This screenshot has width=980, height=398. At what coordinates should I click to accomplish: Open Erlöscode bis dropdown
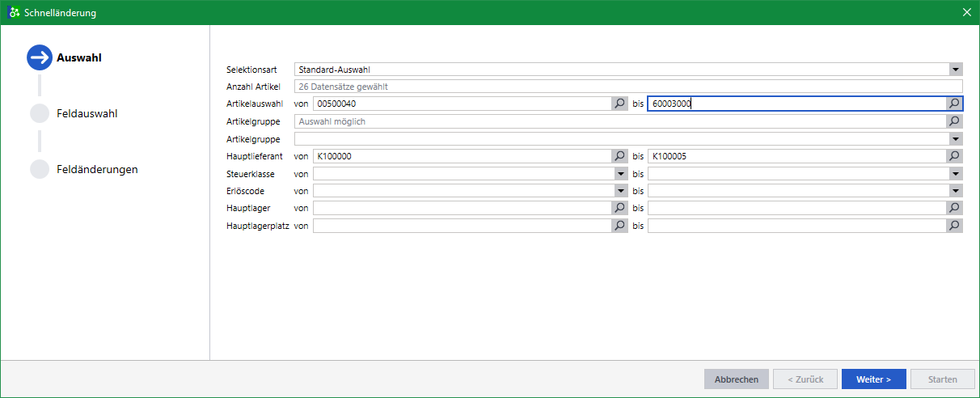pyautogui.click(x=956, y=192)
